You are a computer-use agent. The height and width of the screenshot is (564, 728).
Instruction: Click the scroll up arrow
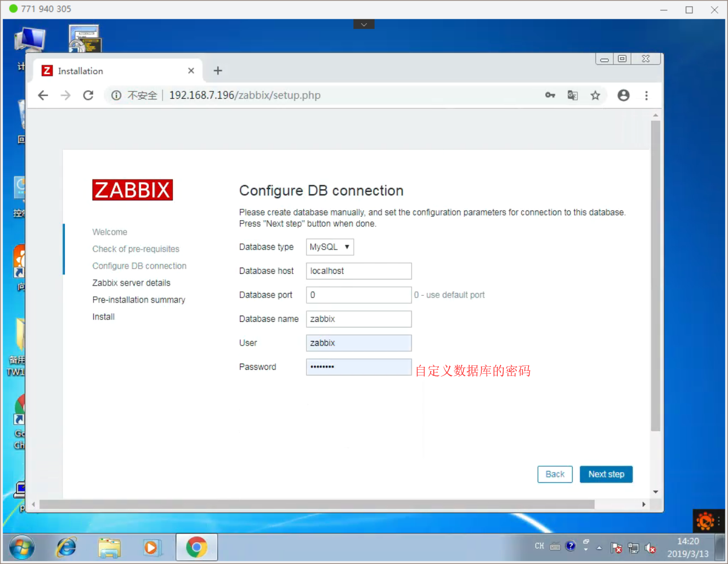pos(655,115)
